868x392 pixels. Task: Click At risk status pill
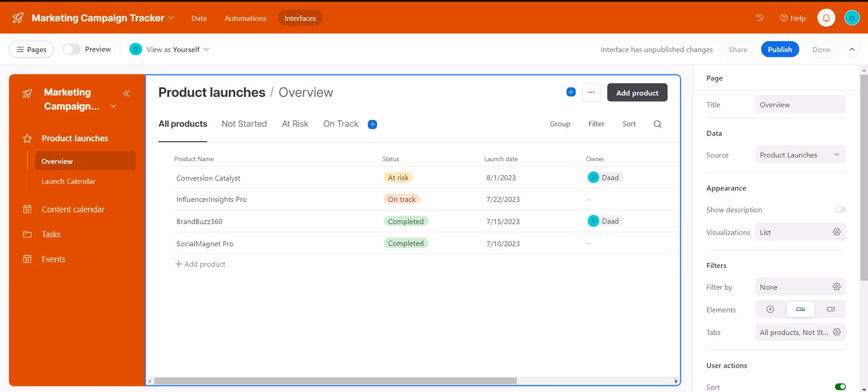click(x=398, y=177)
